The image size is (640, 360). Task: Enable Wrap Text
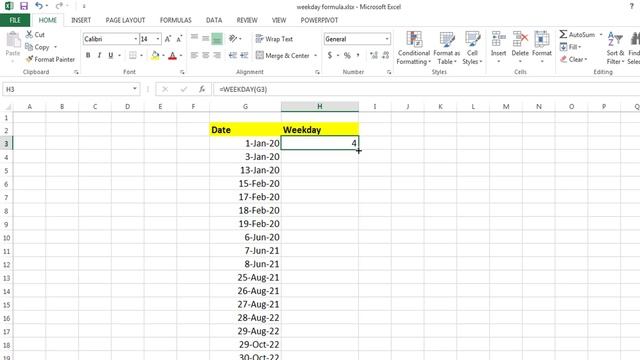[x=274, y=39]
